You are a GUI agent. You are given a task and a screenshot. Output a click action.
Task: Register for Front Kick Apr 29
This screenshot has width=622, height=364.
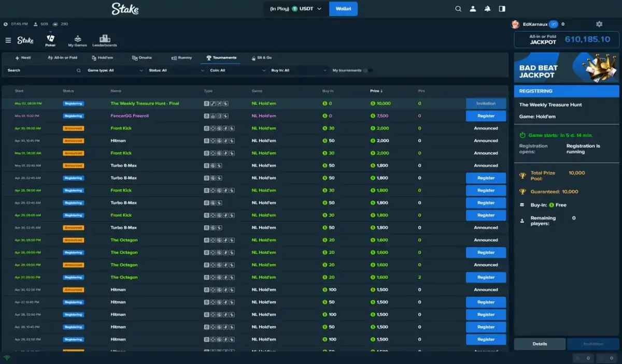(486, 215)
